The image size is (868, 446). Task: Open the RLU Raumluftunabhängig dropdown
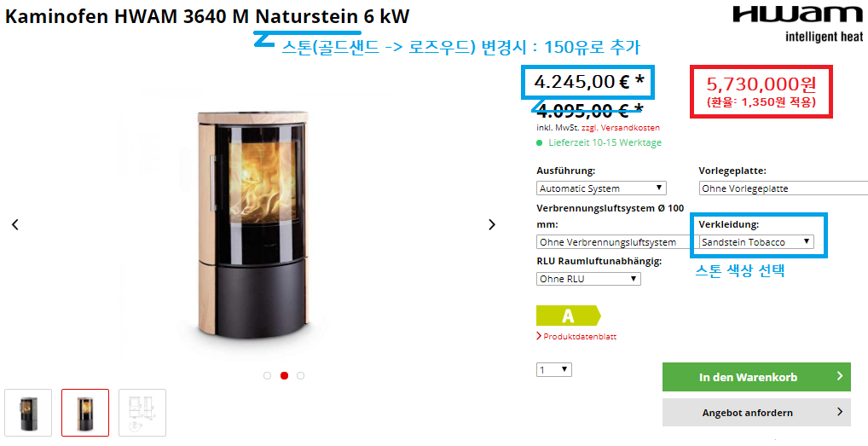pyautogui.click(x=588, y=279)
